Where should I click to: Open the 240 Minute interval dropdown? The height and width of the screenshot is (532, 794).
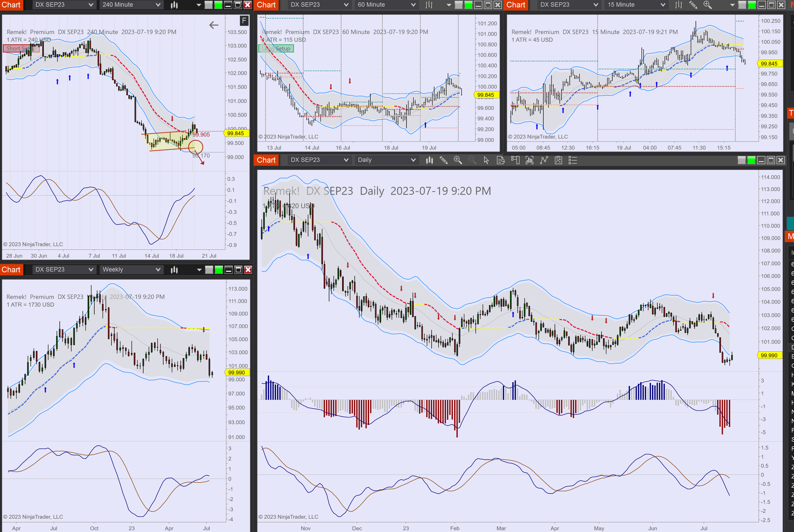coord(131,5)
